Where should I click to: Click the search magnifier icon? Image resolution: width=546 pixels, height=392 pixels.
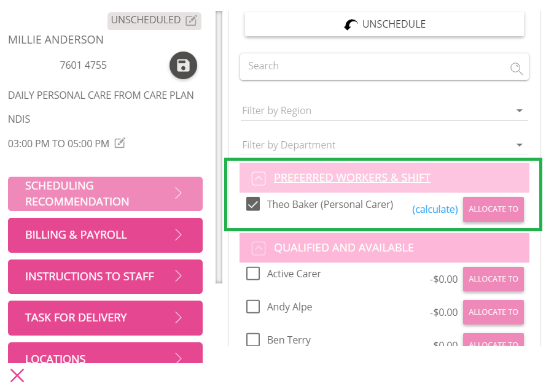tap(516, 69)
